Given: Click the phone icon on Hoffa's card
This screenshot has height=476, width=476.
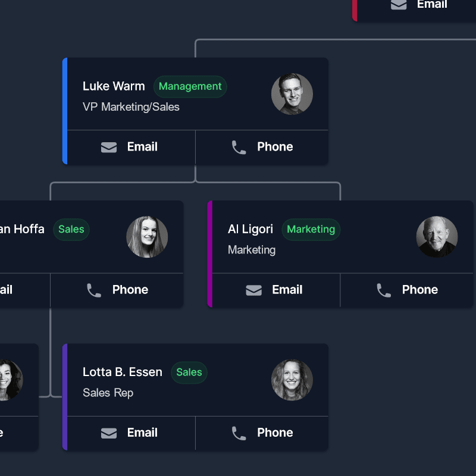Looking at the screenshot, I should coord(93,290).
